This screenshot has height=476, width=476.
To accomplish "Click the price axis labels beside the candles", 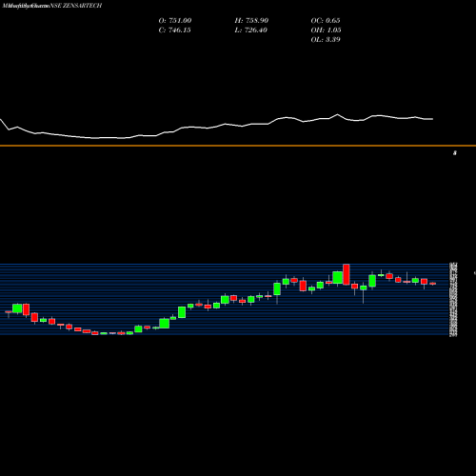I will pos(453,299).
